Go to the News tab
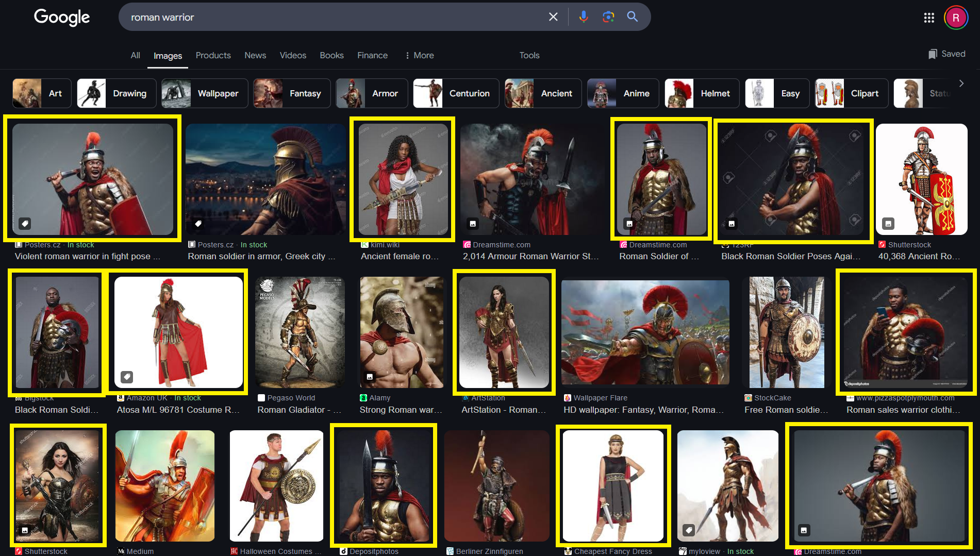This screenshot has width=980, height=556. pos(255,55)
